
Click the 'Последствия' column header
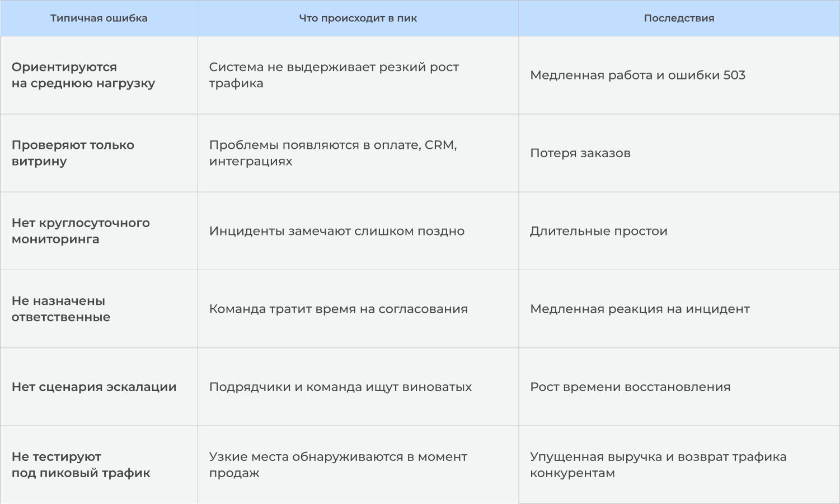[x=679, y=18]
